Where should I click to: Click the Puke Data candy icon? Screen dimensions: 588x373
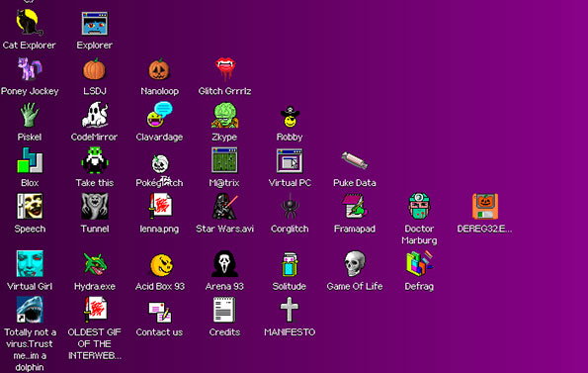click(x=355, y=160)
